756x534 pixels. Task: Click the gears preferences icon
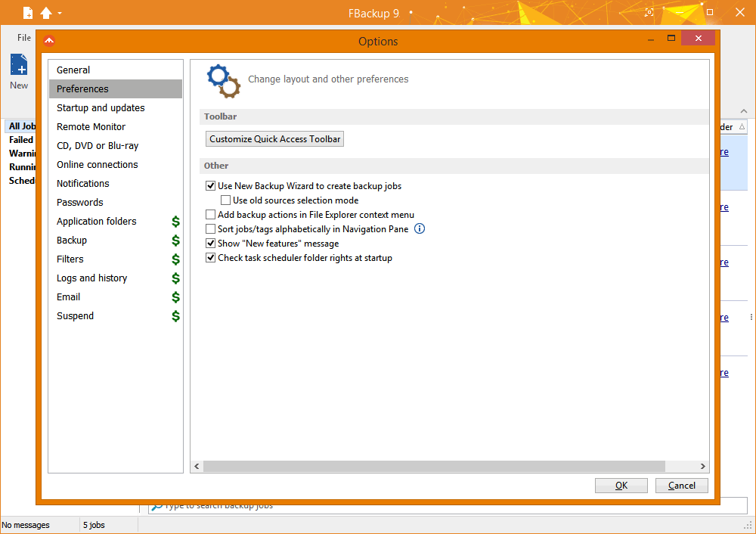[224, 81]
